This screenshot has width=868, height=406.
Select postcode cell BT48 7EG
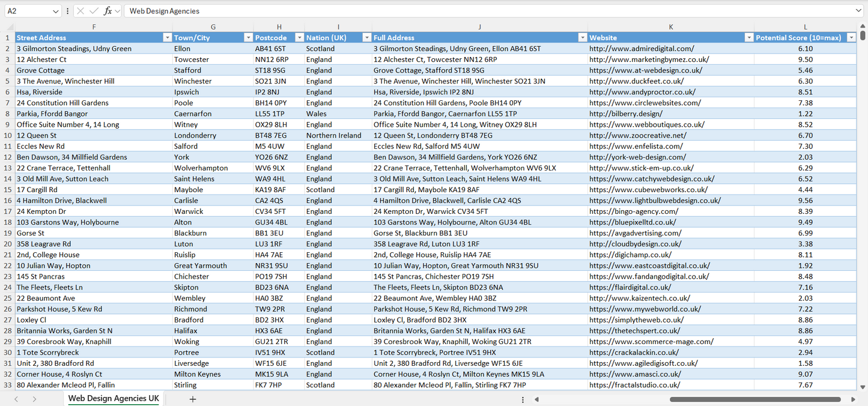[279, 135]
